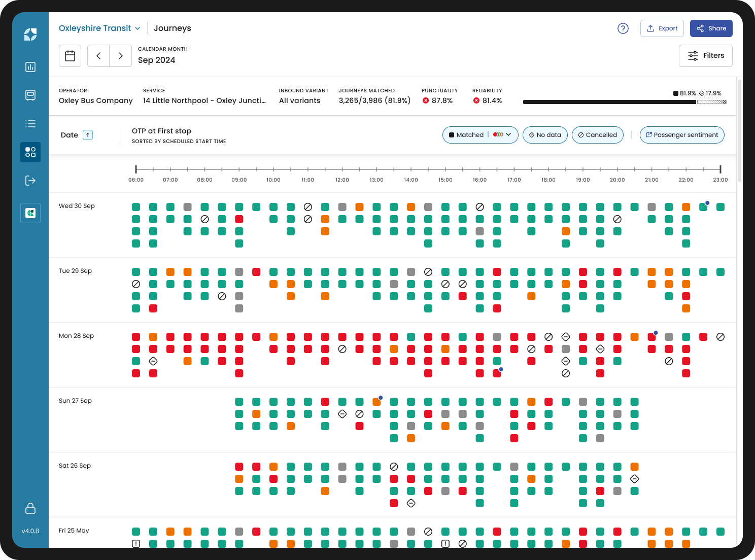The image size is (755, 560).
Task: Click the cancelled journey at 23:00 on Mon 28 Sep
Action: [720, 337]
